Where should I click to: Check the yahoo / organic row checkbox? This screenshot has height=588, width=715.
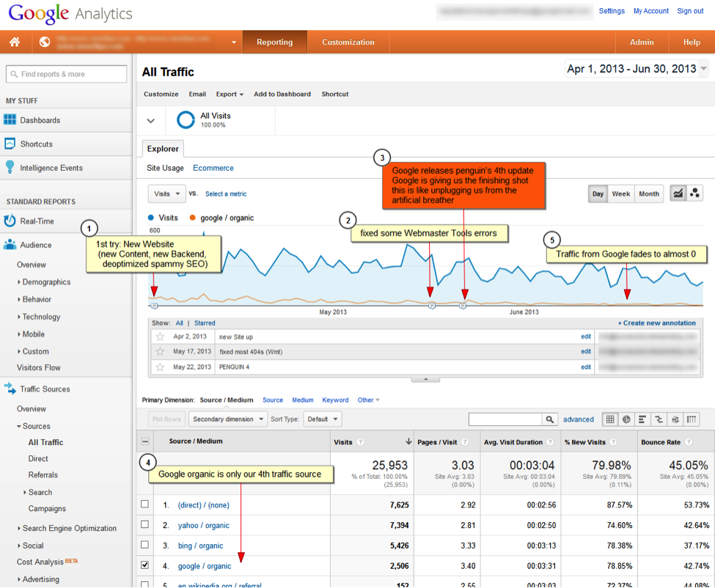click(x=144, y=524)
